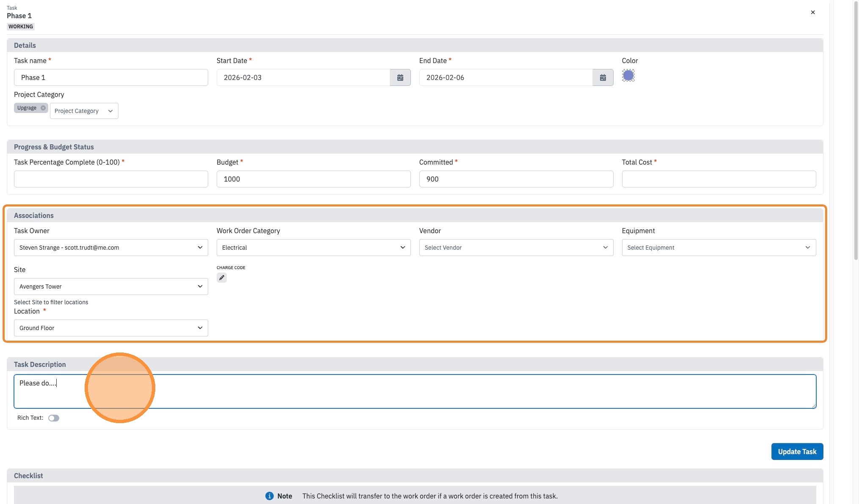Edit the charge code with pencil icon
This screenshot has width=859, height=504.
[221, 278]
